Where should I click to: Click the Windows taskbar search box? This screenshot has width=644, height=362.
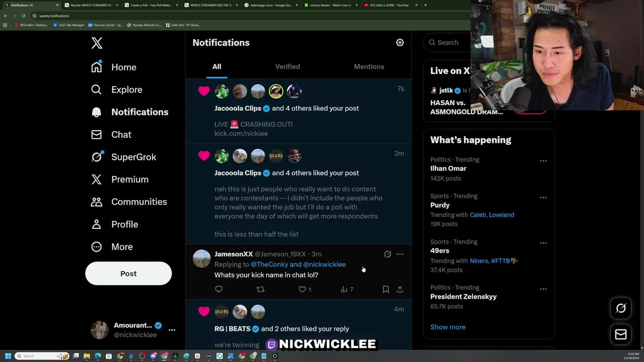pyautogui.click(x=41, y=356)
